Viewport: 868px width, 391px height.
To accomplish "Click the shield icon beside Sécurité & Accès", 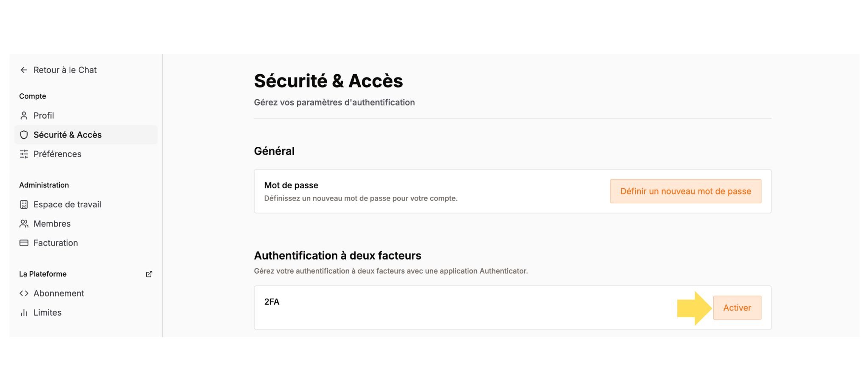I will (x=24, y=134).
